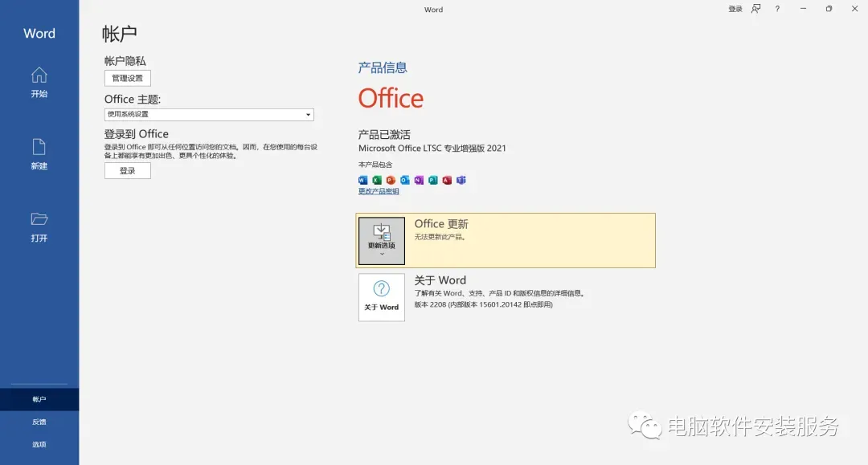Select the 帐户 sidebar tab

pyautogui.click(x=39, y=399)
